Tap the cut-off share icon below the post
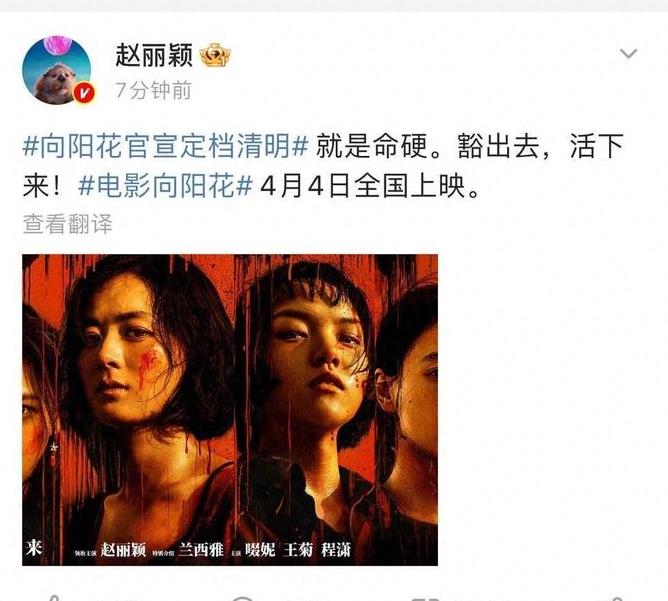 [53, 598]
